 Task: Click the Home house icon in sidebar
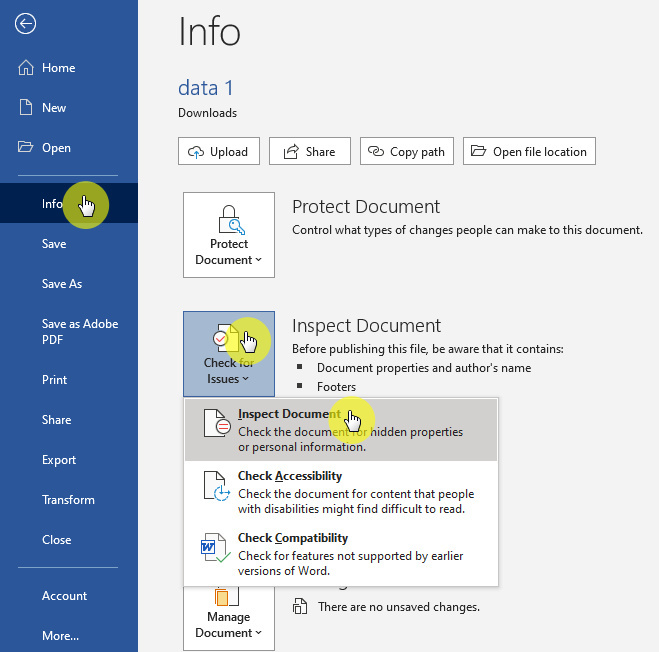[26, 67]
